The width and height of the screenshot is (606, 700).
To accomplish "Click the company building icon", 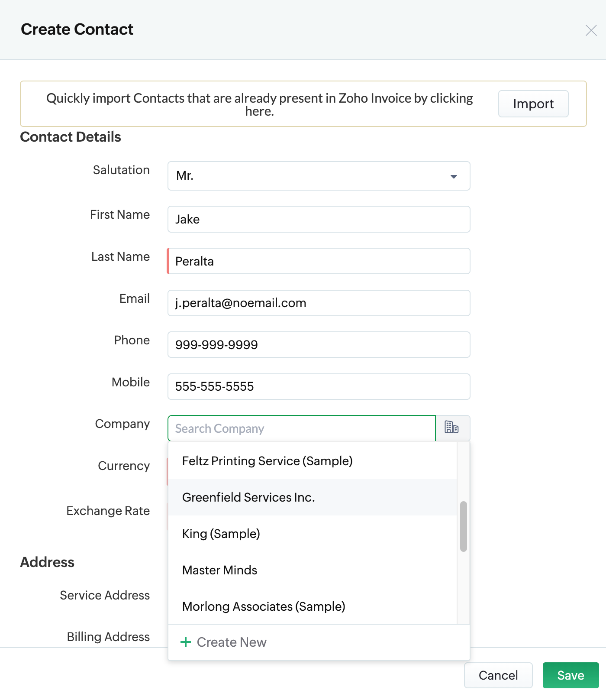I will tap(452, 428).
